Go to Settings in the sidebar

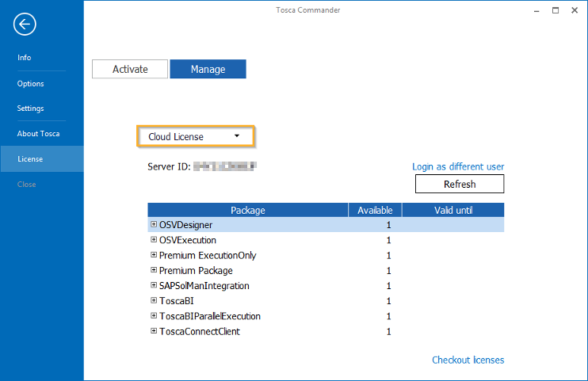point(31,109)
